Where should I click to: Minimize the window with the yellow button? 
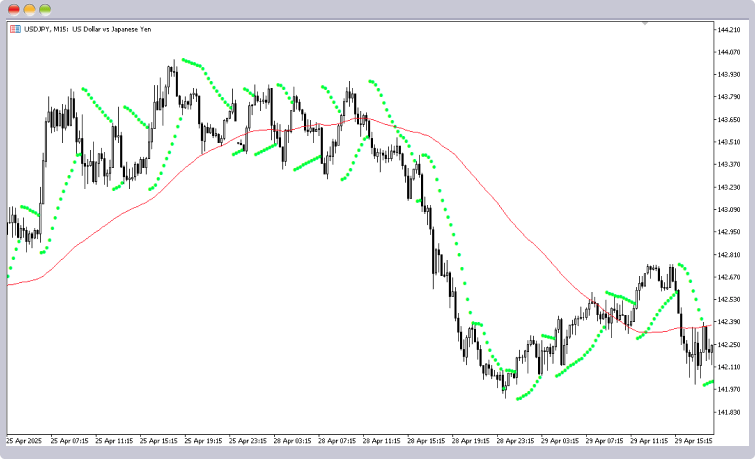click(x=29, y=9)
